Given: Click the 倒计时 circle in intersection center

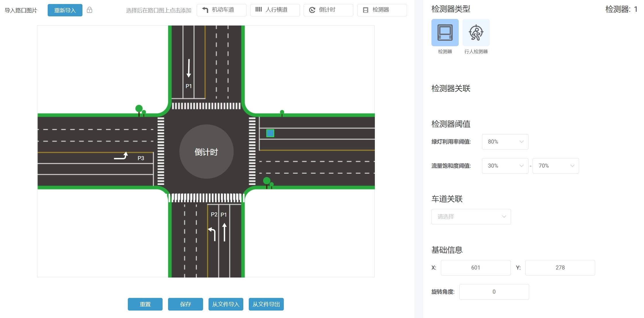Looking at the screenshot, I should pos(206,152).
